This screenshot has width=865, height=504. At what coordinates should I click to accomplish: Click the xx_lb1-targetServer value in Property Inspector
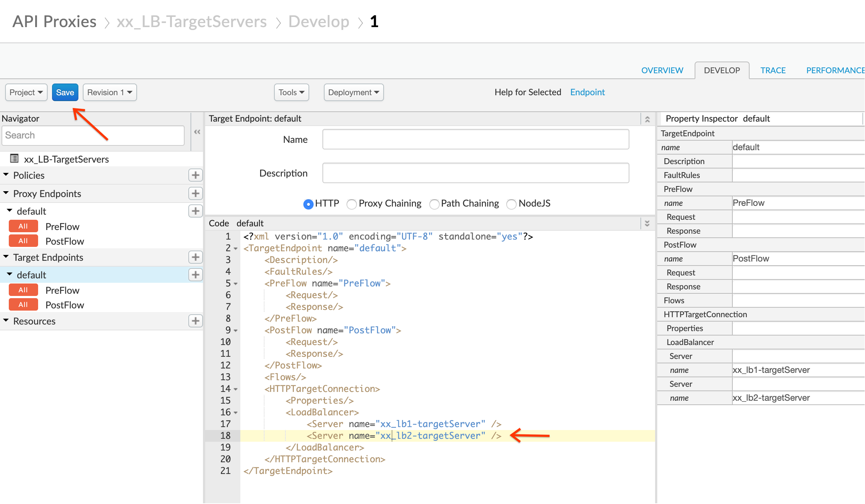click(x=771, y=370)
